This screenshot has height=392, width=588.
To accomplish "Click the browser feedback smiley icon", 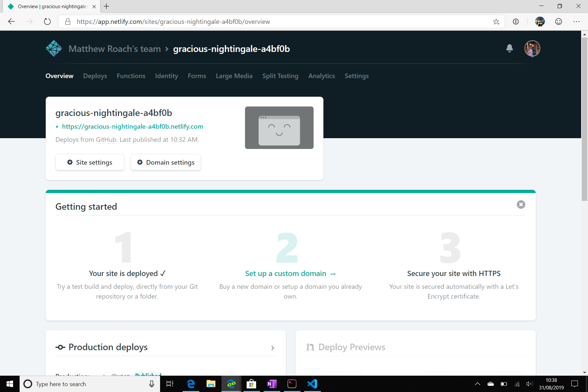I will (559, 22).
